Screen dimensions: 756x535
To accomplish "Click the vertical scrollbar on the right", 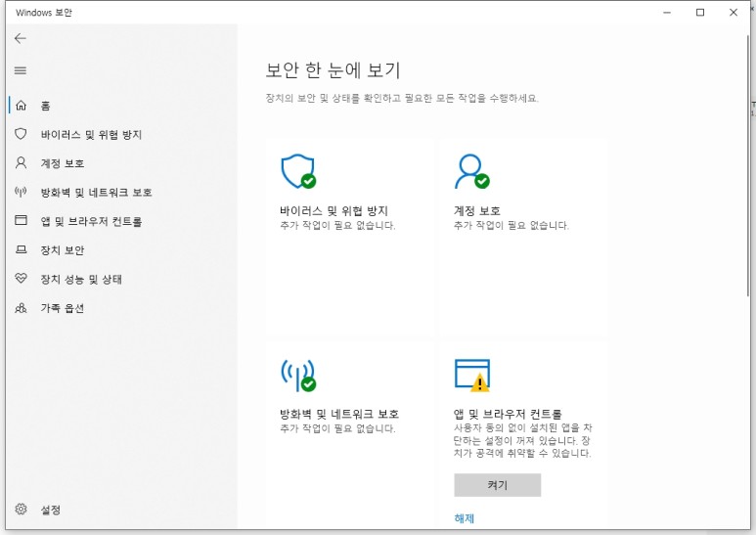I will click(747, 164).
